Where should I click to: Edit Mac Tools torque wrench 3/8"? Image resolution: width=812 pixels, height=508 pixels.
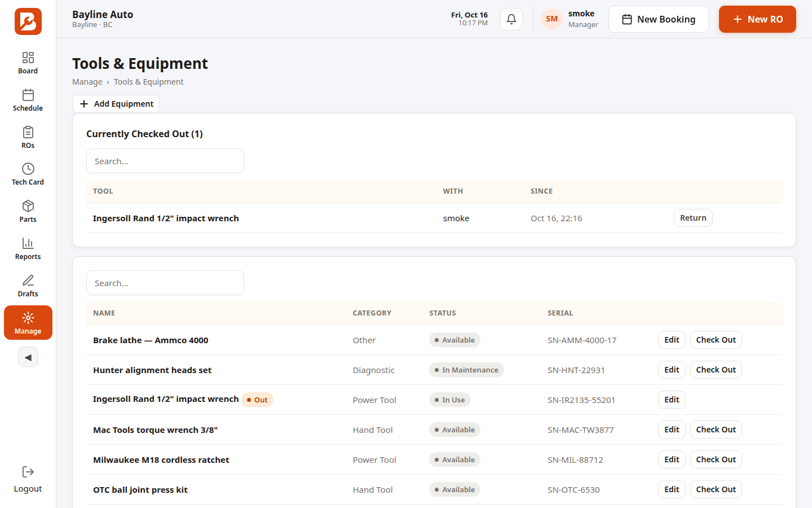(x=672, y=430)
